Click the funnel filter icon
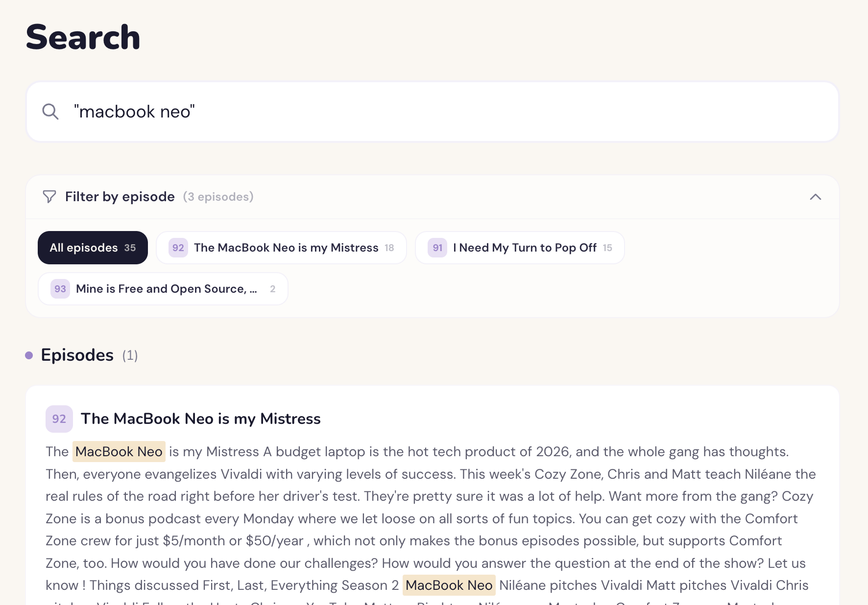 (x=49, y=197)
